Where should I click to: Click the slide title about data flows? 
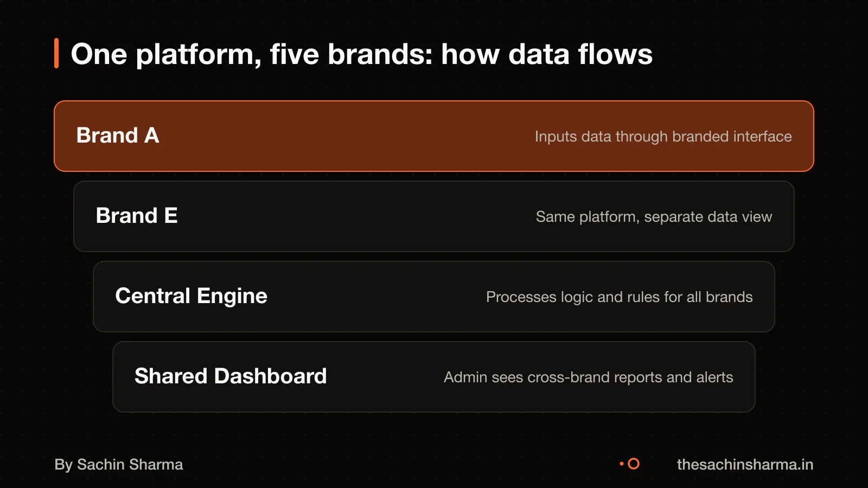click(362, 54)
